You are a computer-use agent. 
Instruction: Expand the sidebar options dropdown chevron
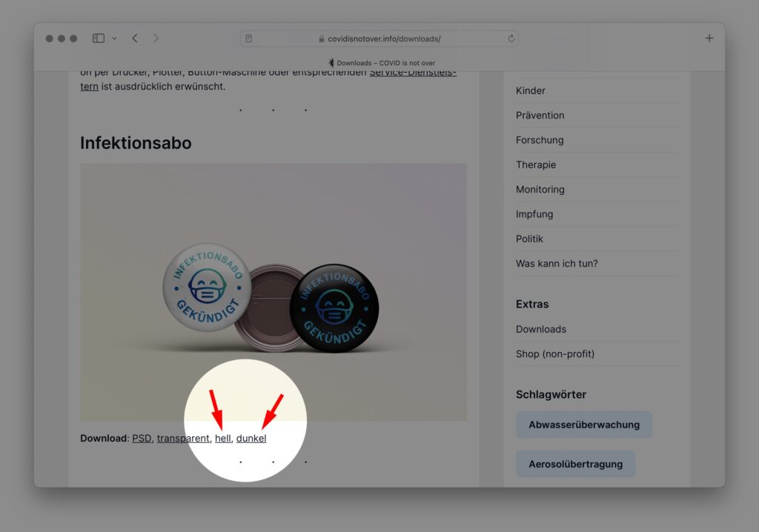[x=114, y=39]
